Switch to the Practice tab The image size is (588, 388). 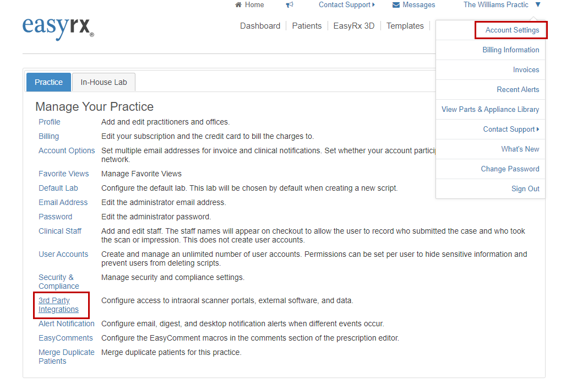click(x=49, y=82)
